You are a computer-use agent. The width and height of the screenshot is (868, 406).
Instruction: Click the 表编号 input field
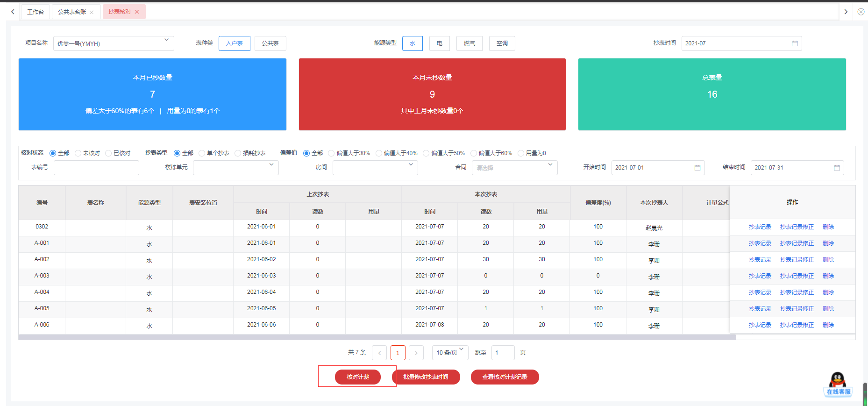coord(96,168)
